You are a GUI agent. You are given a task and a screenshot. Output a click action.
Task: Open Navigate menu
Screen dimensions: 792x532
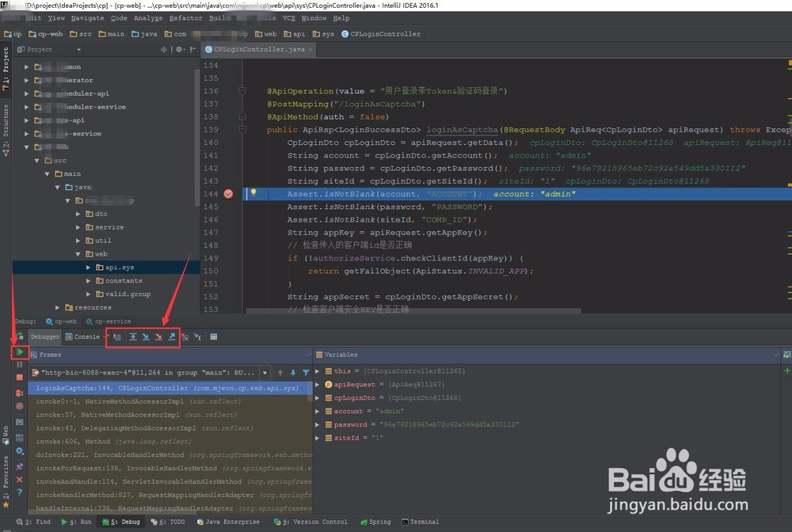click(x=87, y=18)
